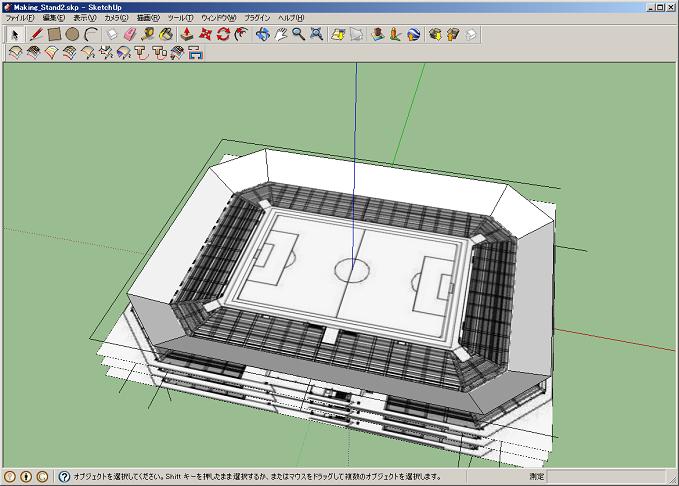Open the ファイル(F) menu
679x486 pixels.
[x=20, y=18]
